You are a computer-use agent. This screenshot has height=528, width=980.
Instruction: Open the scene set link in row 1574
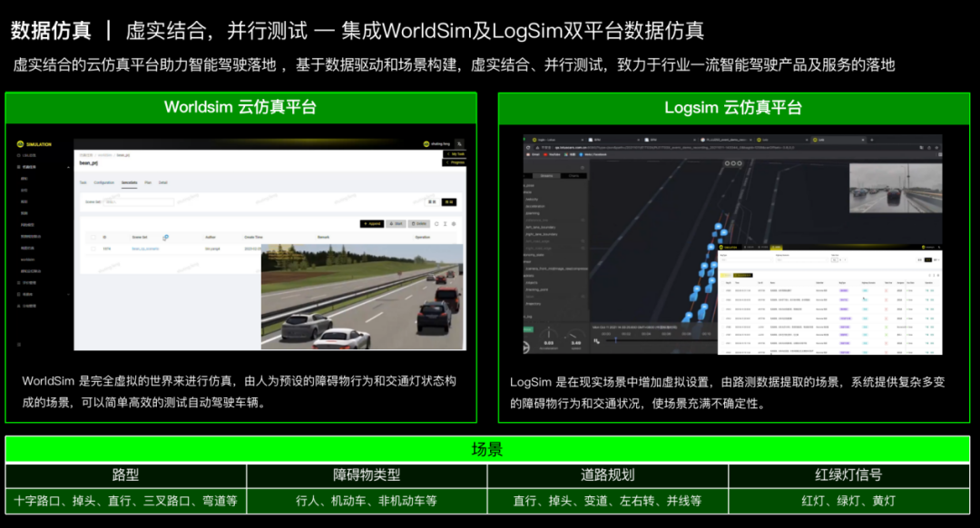[145, 249]
